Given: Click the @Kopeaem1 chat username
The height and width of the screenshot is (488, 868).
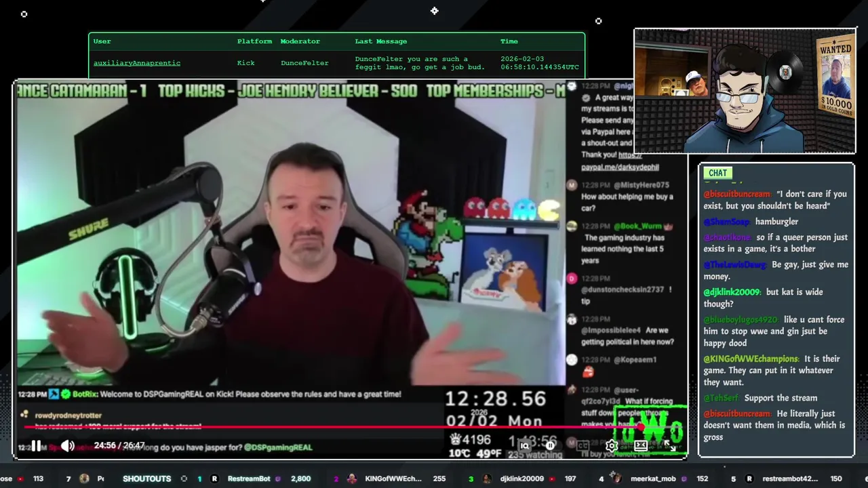Looking at the screenshot, I should 635,360.
